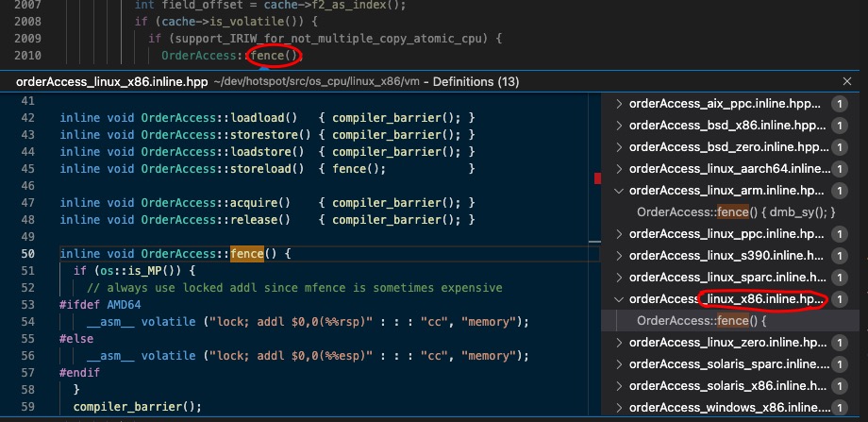Expand orderAccess_linux_aarch64 reference group

(x=619, y=169)
